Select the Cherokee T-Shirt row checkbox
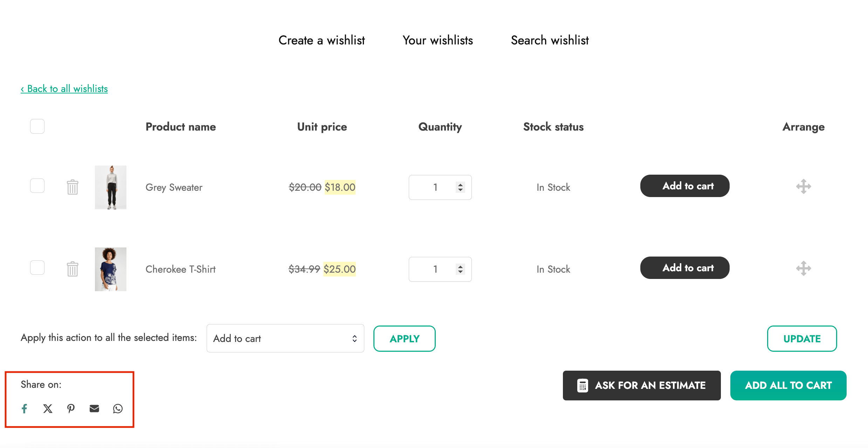This screenshot has width=868, height=448. point(37,267)
